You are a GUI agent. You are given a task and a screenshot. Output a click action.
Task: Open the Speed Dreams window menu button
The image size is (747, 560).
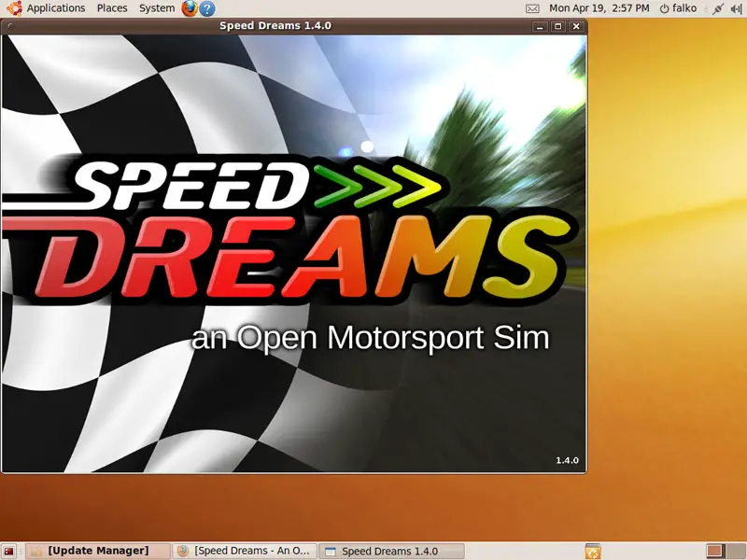(10, 26)
